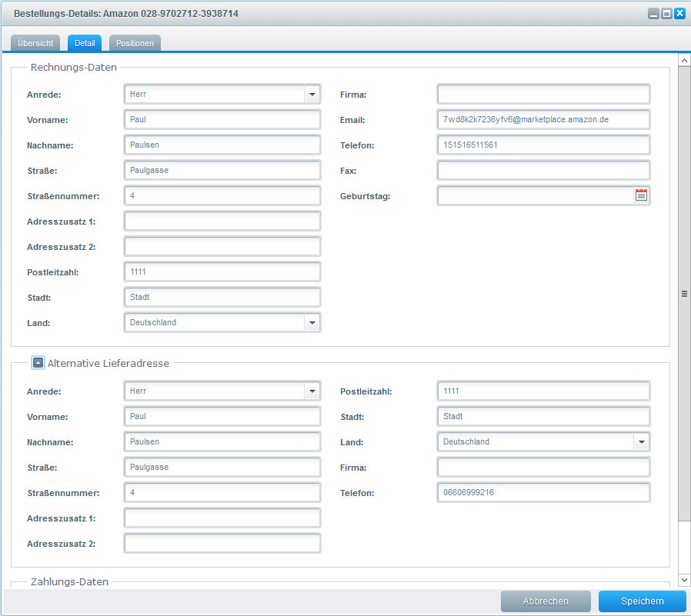This screenshot has width=691, height=616.
Task: Close the Bestellungs-Details window
Action: point(679,14)
